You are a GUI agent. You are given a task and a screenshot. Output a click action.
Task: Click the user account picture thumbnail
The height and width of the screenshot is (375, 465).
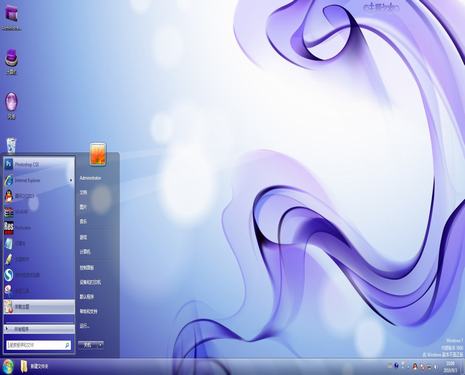point(98,154)
